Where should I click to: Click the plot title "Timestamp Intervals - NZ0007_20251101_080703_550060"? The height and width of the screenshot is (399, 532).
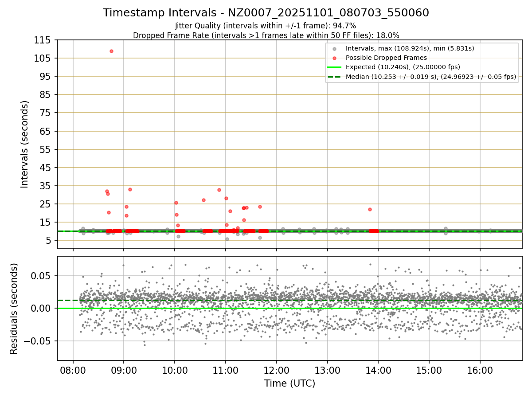click(x=266, y=13)
